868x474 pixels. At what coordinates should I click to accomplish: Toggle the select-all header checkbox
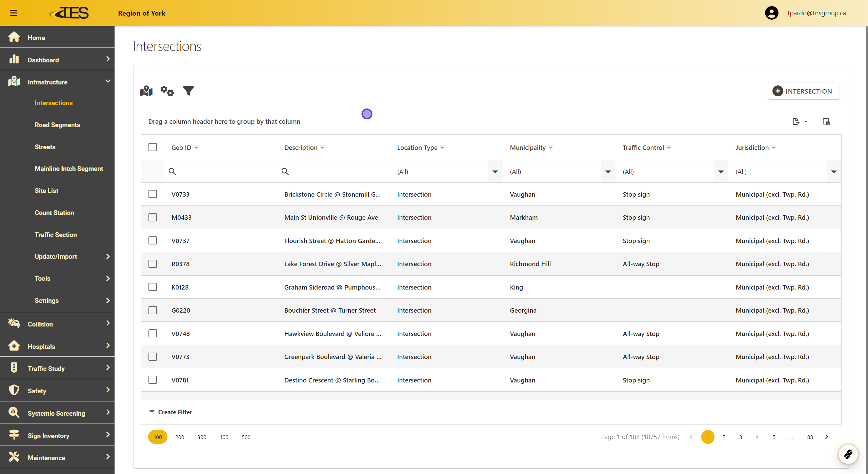coord(153,147)
